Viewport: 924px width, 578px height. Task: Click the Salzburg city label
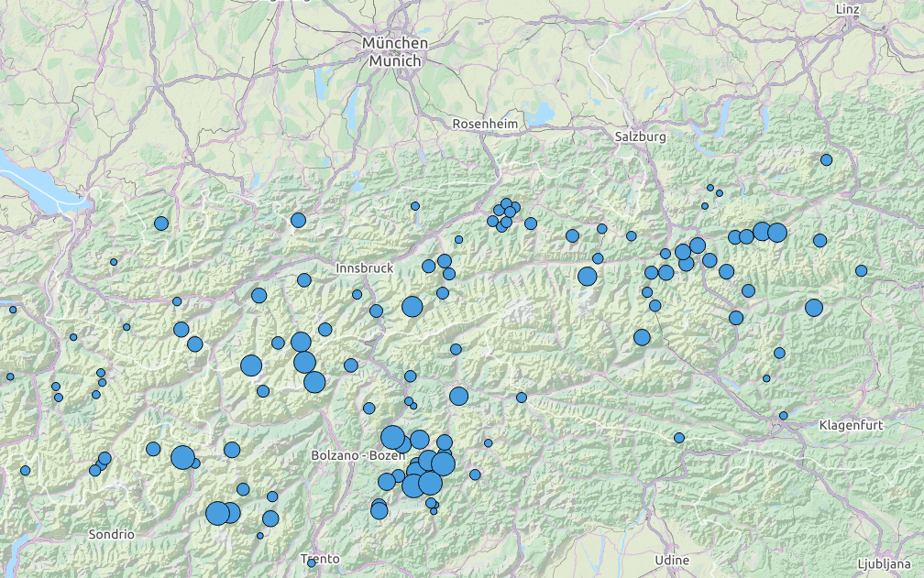click(640, 136)
